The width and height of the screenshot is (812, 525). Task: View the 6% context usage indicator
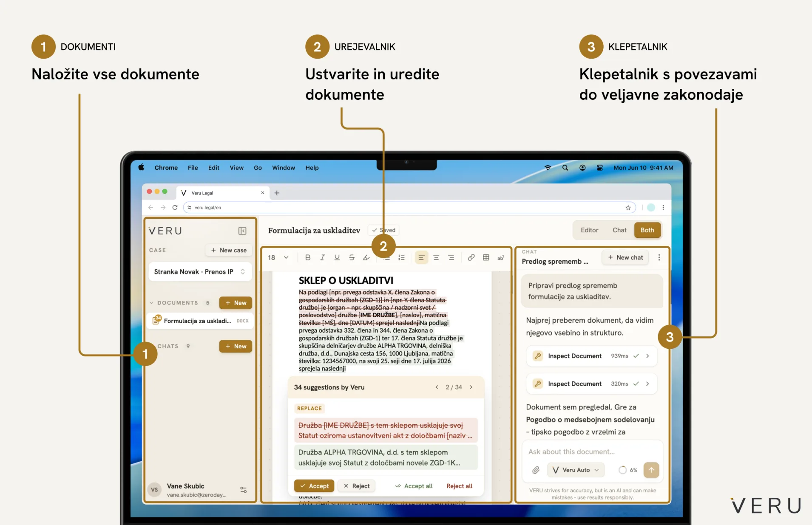628,470
